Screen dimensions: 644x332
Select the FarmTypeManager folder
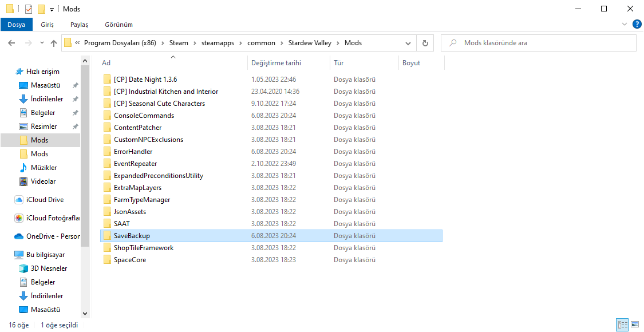click(x=142, y=200)
